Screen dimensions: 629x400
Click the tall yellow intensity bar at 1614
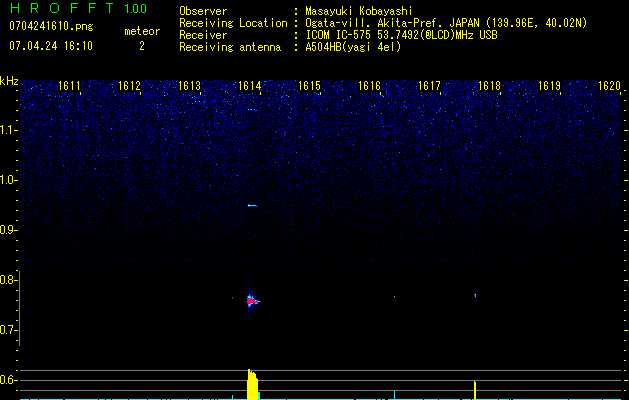point(253,385)
